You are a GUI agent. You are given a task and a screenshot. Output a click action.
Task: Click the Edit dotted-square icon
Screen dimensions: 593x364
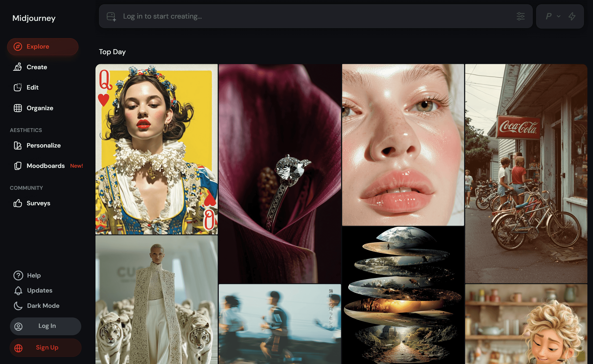[x=18, y=88]
